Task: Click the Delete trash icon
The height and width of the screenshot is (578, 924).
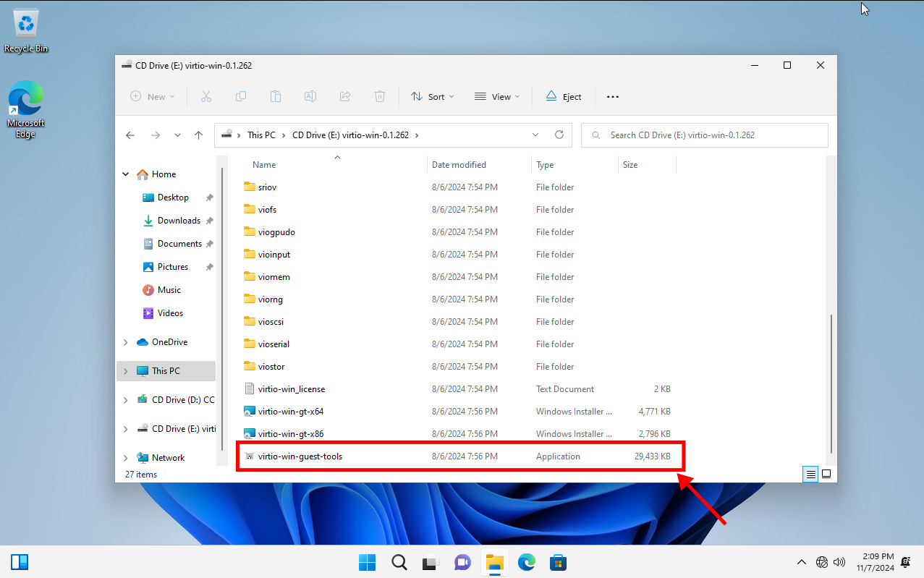Action: 380,96
